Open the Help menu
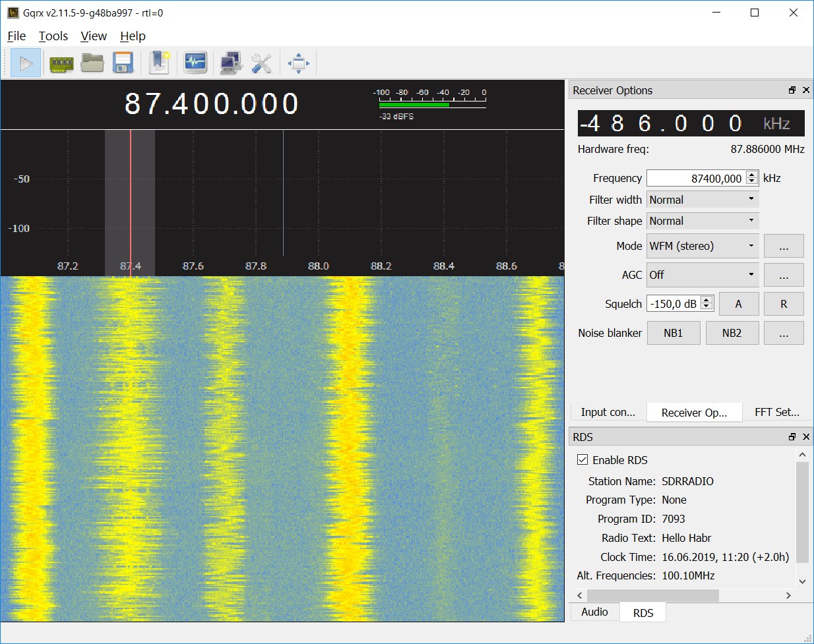The image size is (814, 644). pyautogui.click(x=133, y=36)
